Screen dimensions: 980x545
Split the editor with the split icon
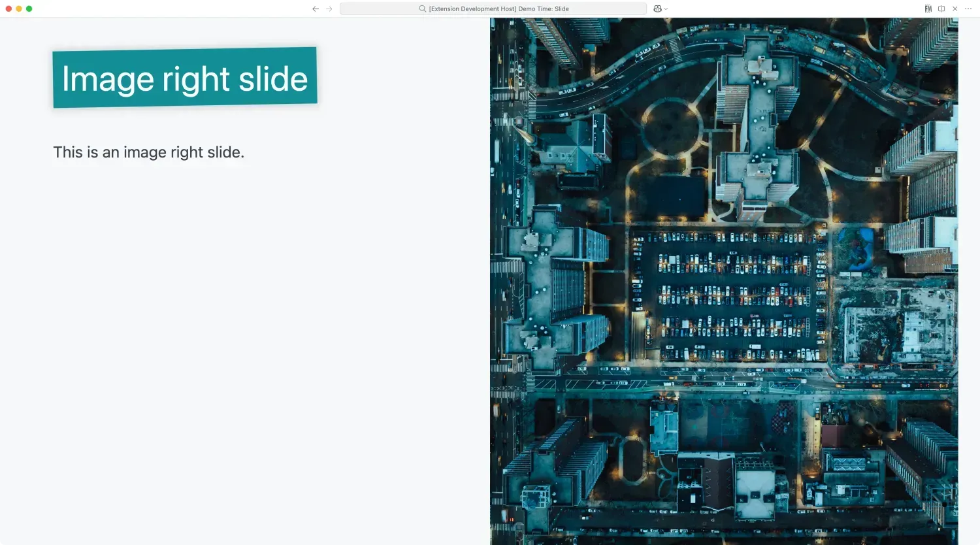pyautogui.click(x=941, y=9)
